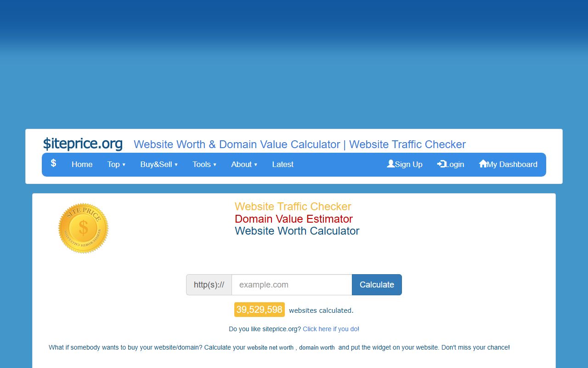Go to the Home menu item
The image size is (588, 368).
pos(82,164)
